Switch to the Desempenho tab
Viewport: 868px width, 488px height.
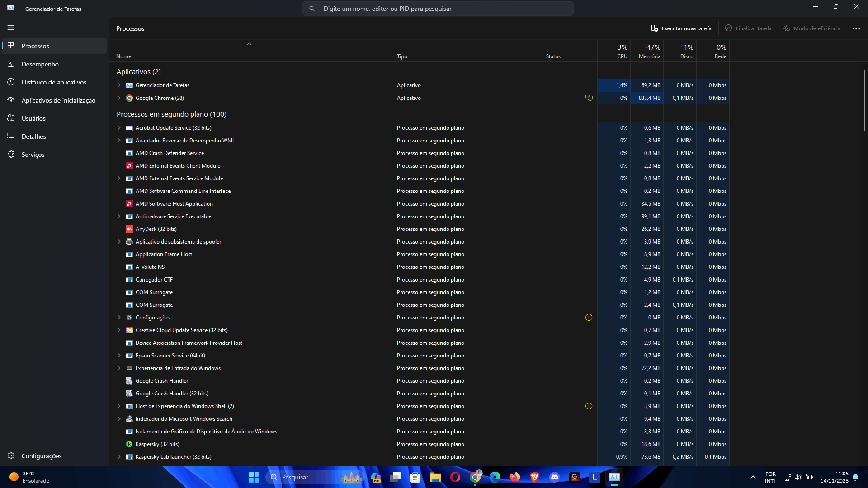pyautogui.click(x=40, y=64)
